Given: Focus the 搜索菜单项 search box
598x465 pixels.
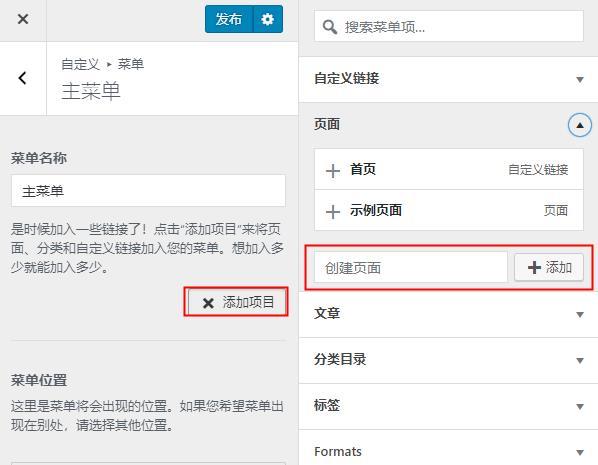Looking at the screenshot, I should pyautogui.click(x=448, y=27).
